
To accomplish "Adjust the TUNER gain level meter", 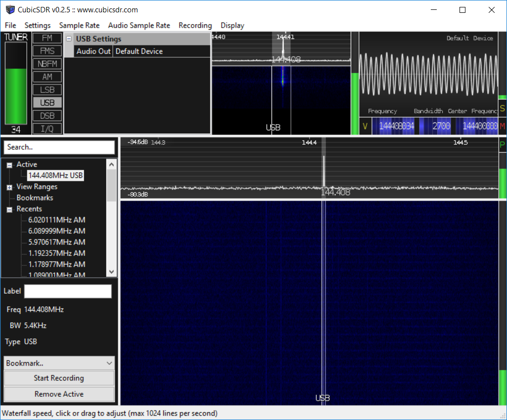I will [x=16, y=83].
